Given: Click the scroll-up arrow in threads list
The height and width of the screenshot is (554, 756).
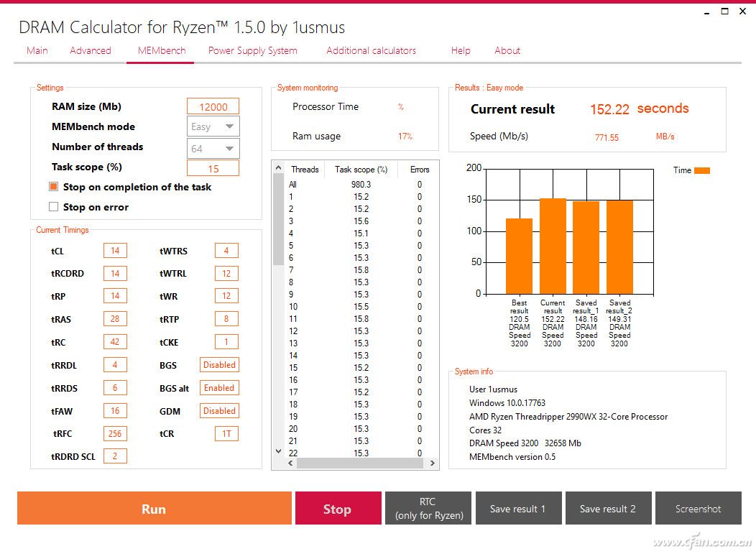Looking at the screenshot, I should tap(278, 168).
